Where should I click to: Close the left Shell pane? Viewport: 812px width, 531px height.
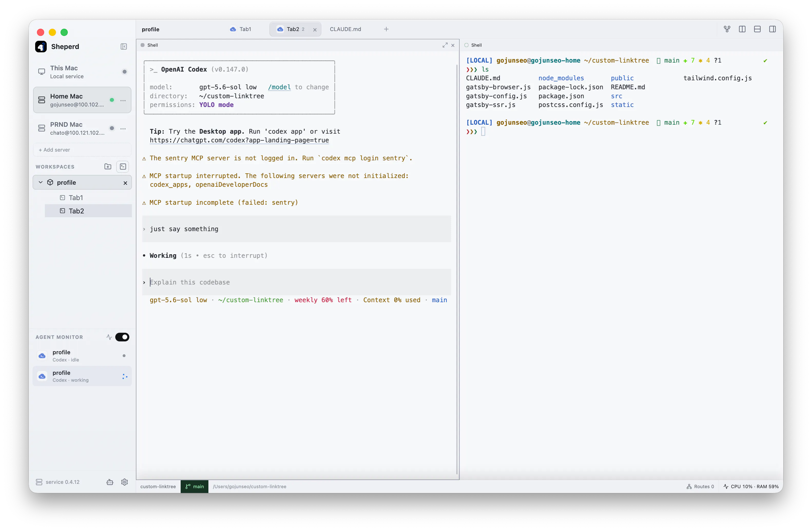[x=453, y=45]
